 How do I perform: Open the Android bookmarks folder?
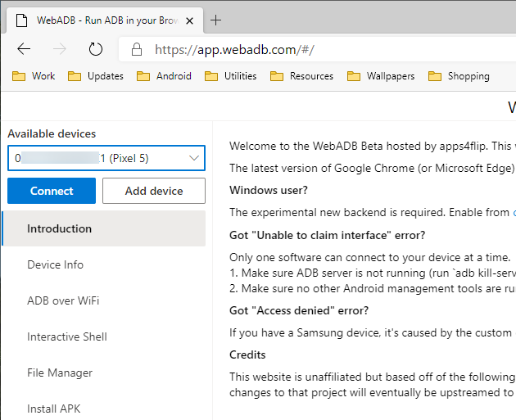pos(164,76)
